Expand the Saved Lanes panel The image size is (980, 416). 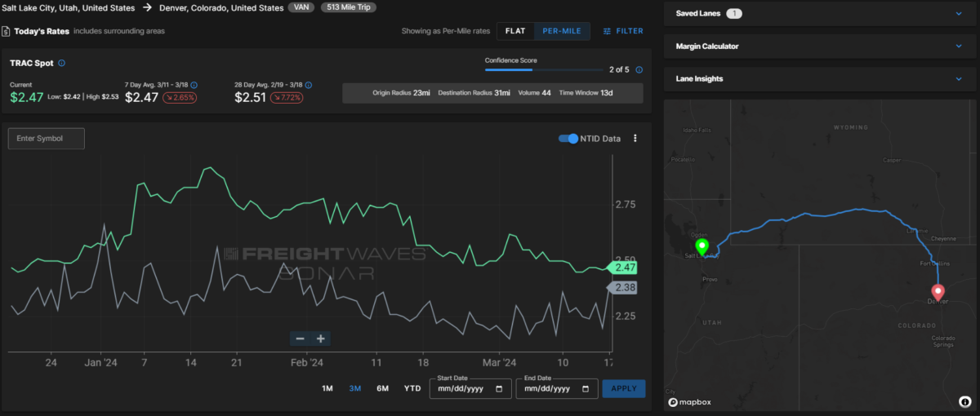pyautogui.click(x=821, y=13)
